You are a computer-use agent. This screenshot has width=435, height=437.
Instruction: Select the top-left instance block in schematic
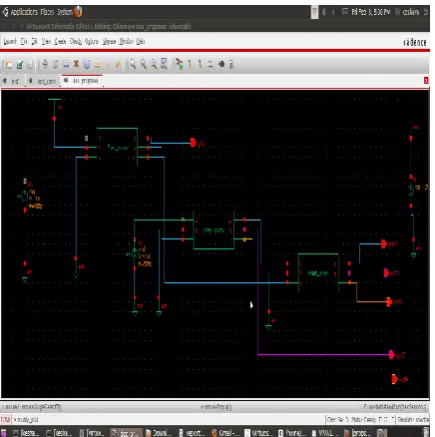117,147
